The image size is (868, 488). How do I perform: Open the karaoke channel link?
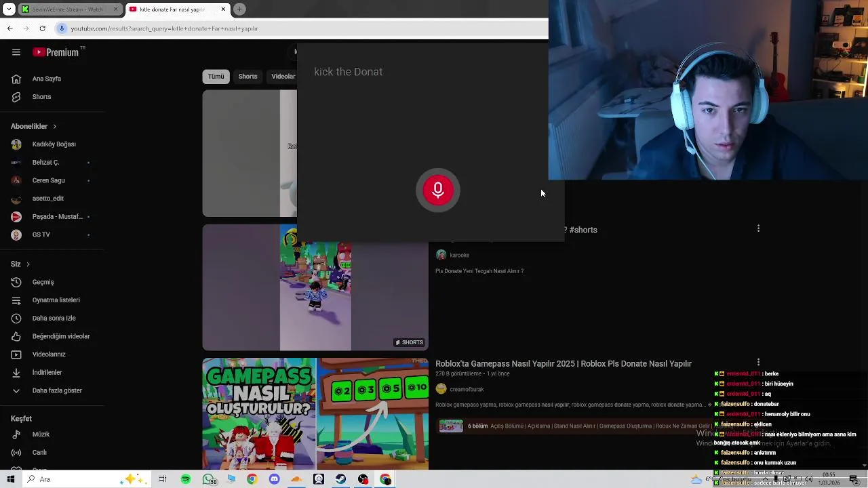pyautogui.click(x=459, y=256)
